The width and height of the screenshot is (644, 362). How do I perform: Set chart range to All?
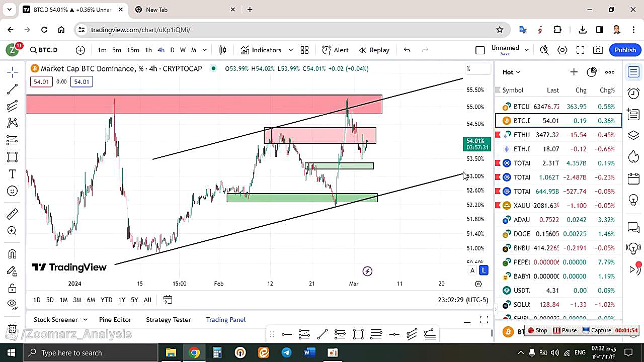[147, 300]
